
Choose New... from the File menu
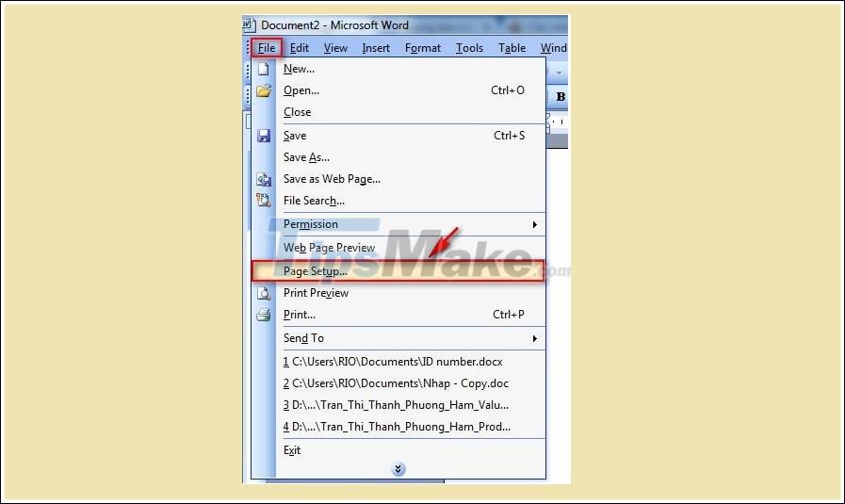[x=398, y=69]
